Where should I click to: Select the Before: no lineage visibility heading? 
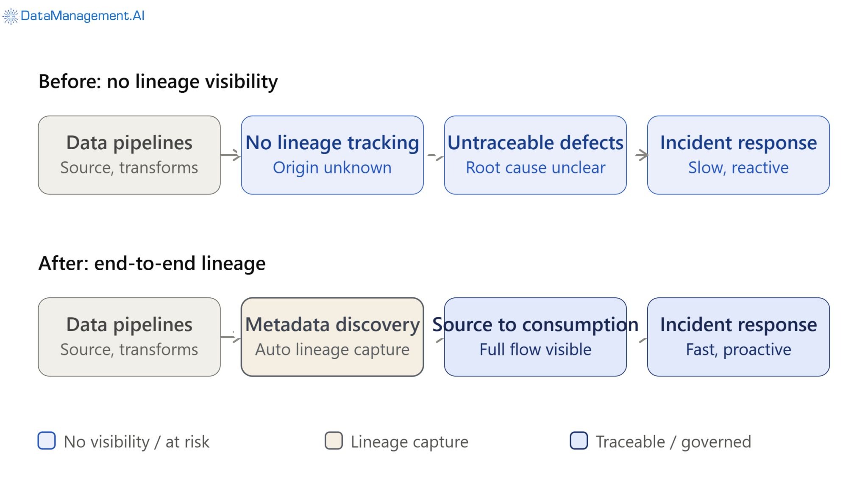pos(158,81)
